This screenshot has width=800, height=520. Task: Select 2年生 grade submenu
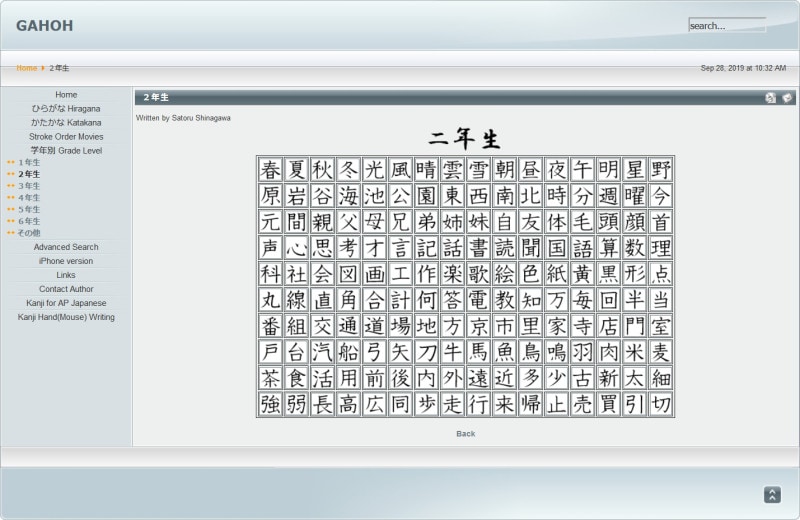[29, 174]
